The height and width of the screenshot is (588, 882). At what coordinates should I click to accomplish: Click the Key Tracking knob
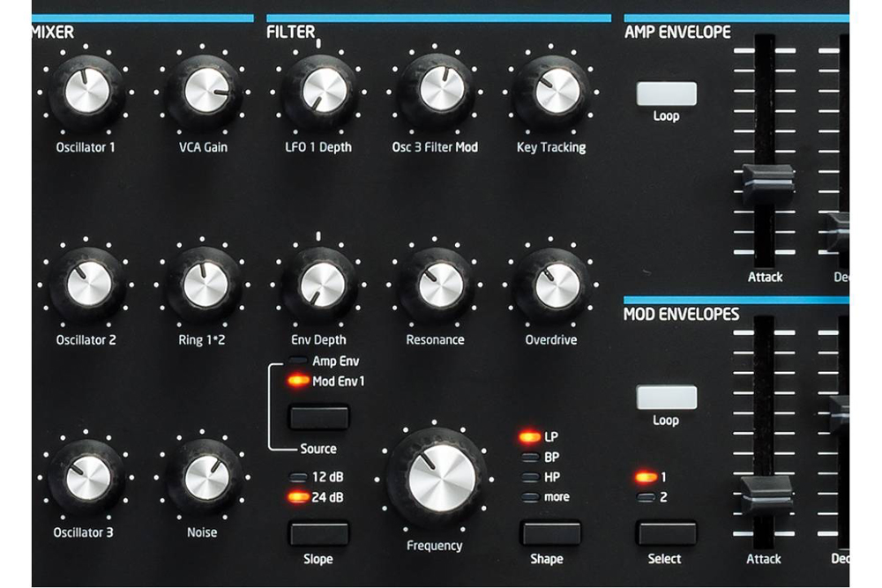(550, 90)
